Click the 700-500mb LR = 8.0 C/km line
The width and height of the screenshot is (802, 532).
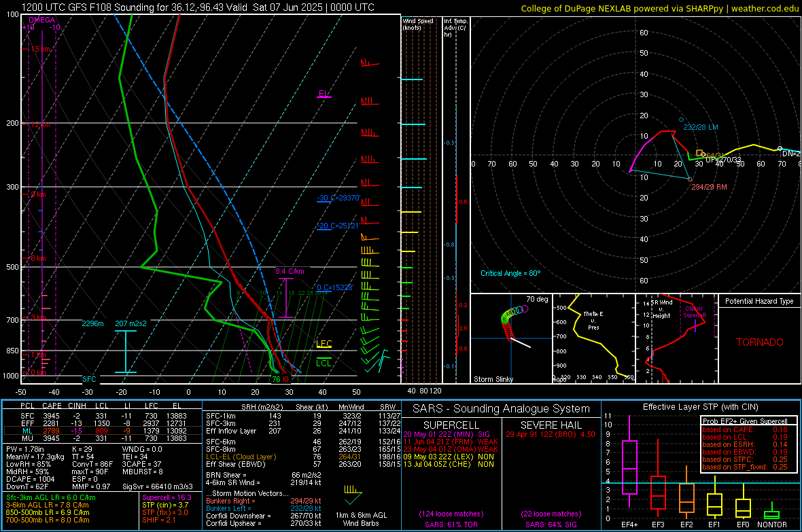point(48,520)
